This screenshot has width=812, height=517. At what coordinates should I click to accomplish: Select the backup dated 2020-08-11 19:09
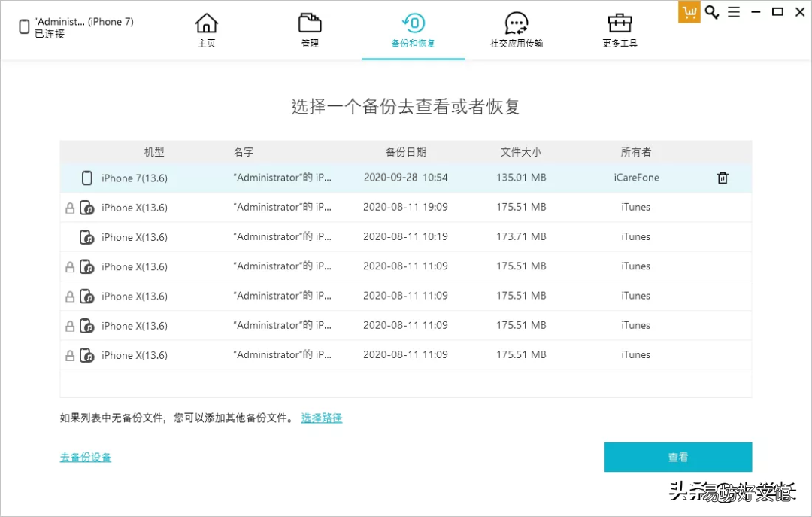coord(405,207)
